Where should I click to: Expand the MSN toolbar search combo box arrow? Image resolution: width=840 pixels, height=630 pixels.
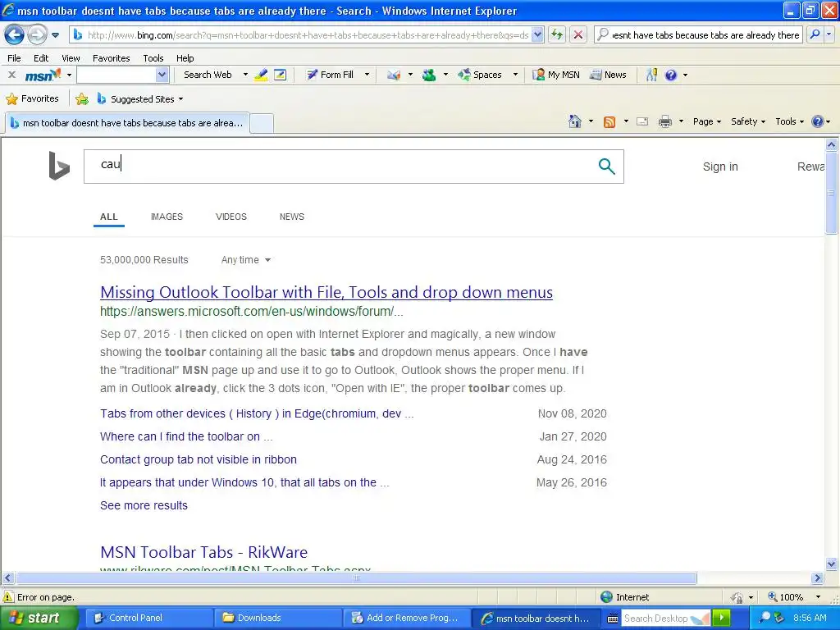click(162, 75)
